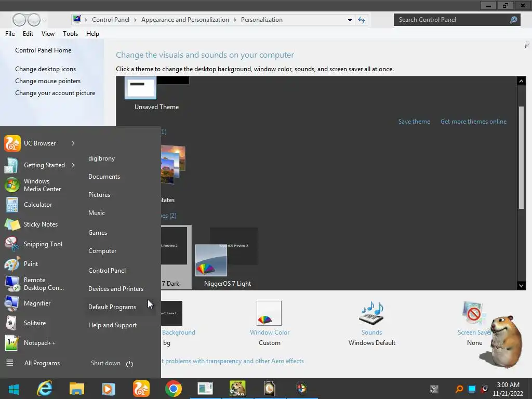
Task: Open the hamster Box app on taskbar
Action: (237, 389)
